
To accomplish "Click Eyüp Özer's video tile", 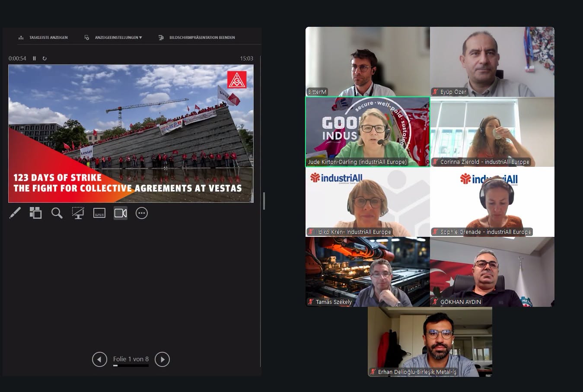I will click(x=492, y=62).
